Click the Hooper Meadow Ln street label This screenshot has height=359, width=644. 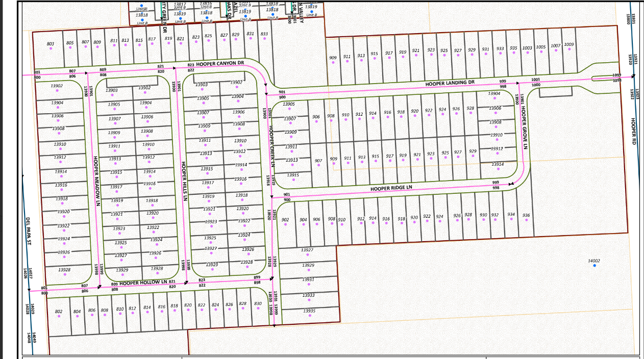coord(95,181)
